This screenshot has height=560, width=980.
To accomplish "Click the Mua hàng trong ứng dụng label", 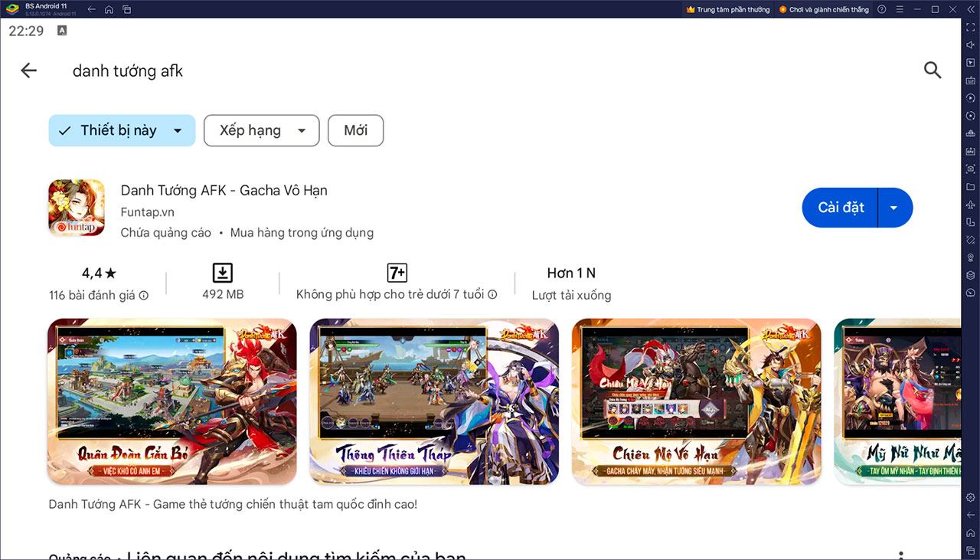I will pos(302,232).
